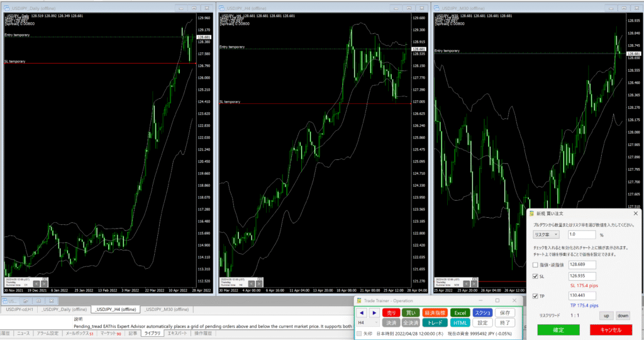Click the 新規 買い注文 dialog title icon

coord(531,213)
